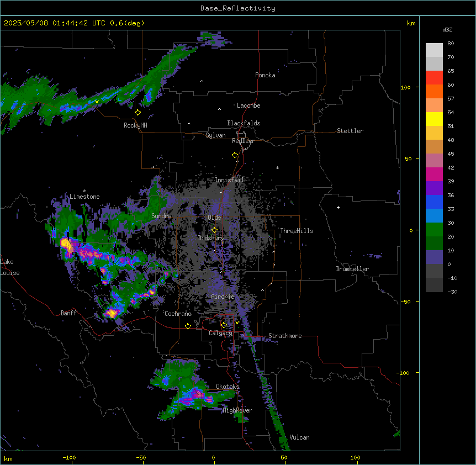
Task: Click the yellow V marker northeast of Calgary
Action: (x=237, y=323)
